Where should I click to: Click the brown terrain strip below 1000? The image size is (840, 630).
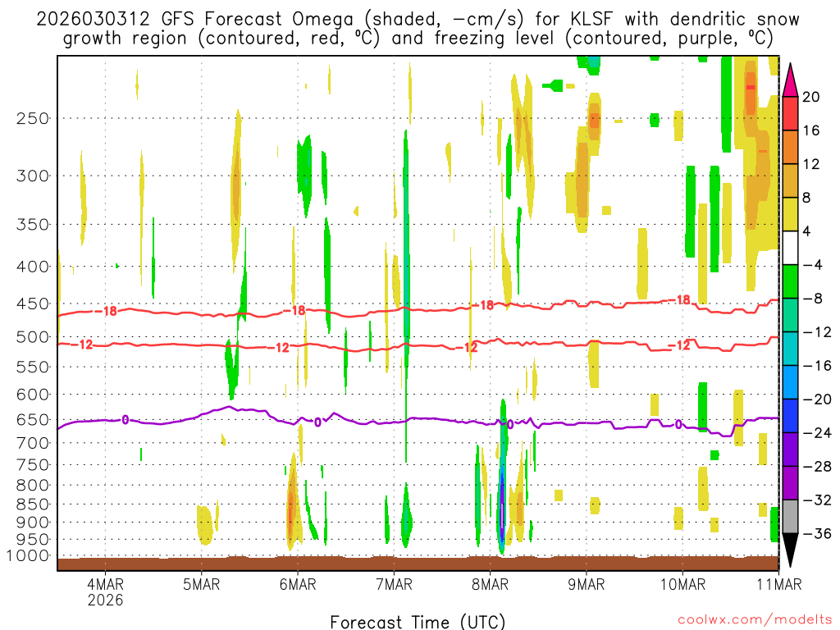pyautogui.click(x=418, y=564)
